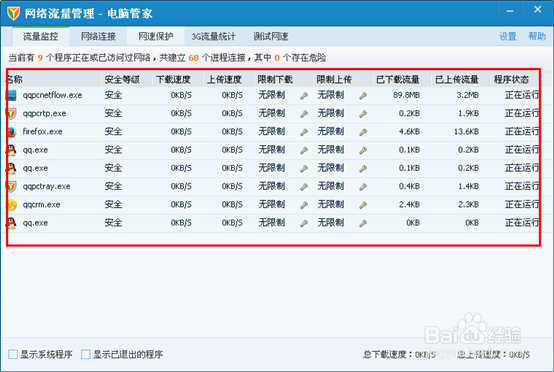554x372 pixels.
Task: Click the limit-upload wrench for firefox.exe
Action: tap(363, 132)
